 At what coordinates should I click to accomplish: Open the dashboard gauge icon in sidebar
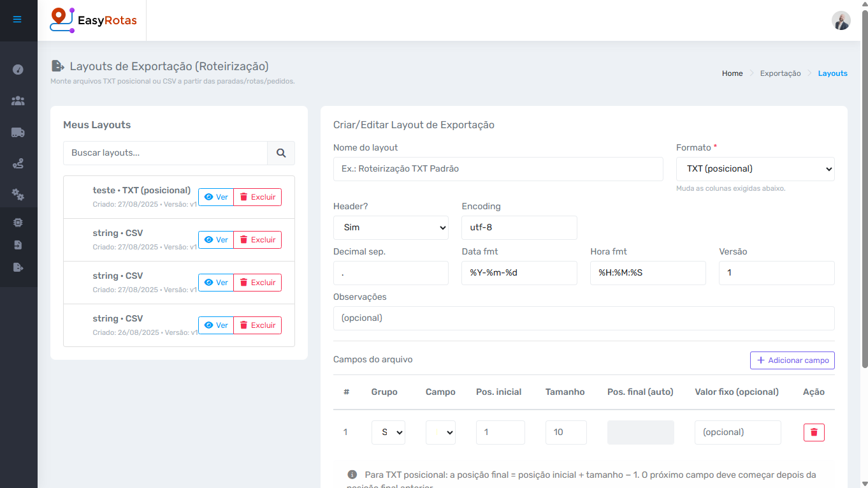(x=18, y=70)
